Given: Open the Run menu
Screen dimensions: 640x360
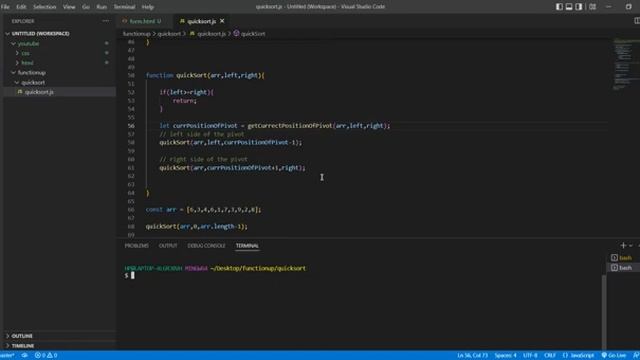Looking at the screenshot, I should (x=101, y=7).
